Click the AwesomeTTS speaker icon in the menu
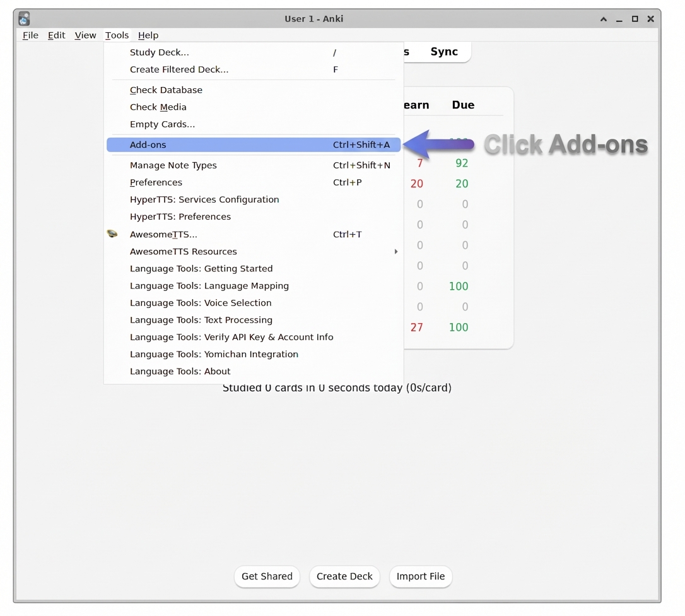The height and width of the screenshot is (616, 685). [x=112, y=234]
